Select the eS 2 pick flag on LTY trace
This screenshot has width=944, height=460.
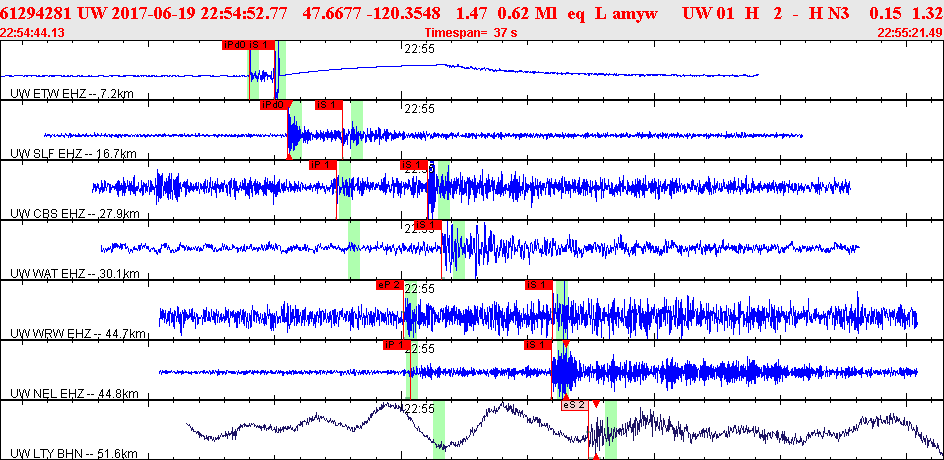point(574,406)
